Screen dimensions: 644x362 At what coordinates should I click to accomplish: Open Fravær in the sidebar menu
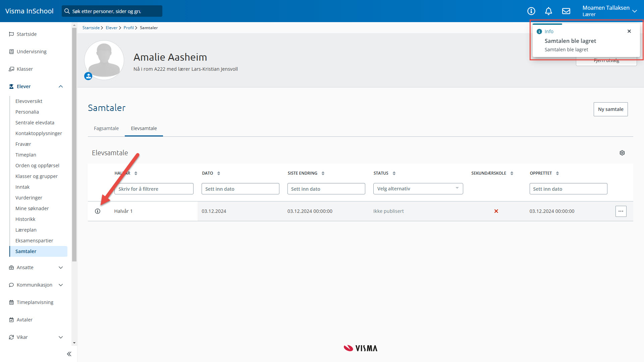tap(23, 144)
